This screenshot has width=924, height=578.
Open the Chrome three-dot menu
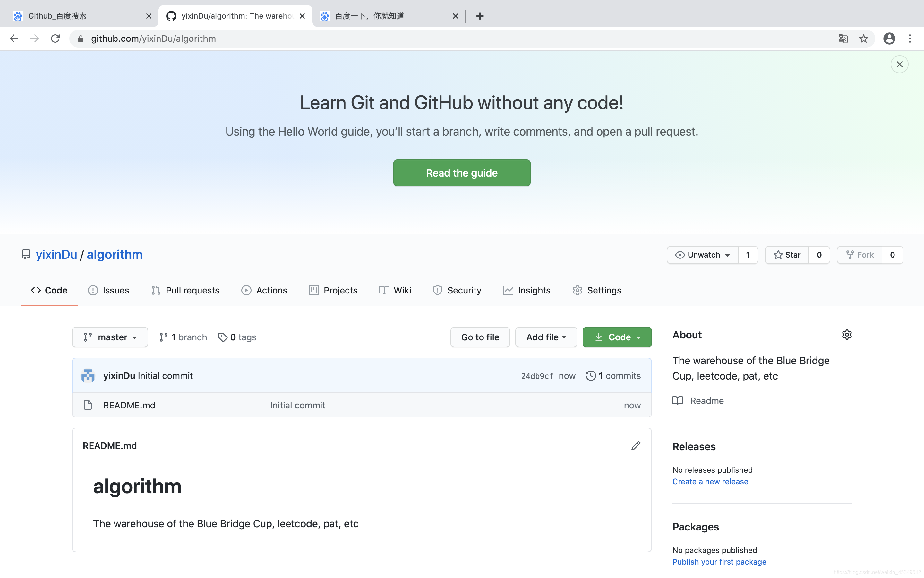click(910, 39)
